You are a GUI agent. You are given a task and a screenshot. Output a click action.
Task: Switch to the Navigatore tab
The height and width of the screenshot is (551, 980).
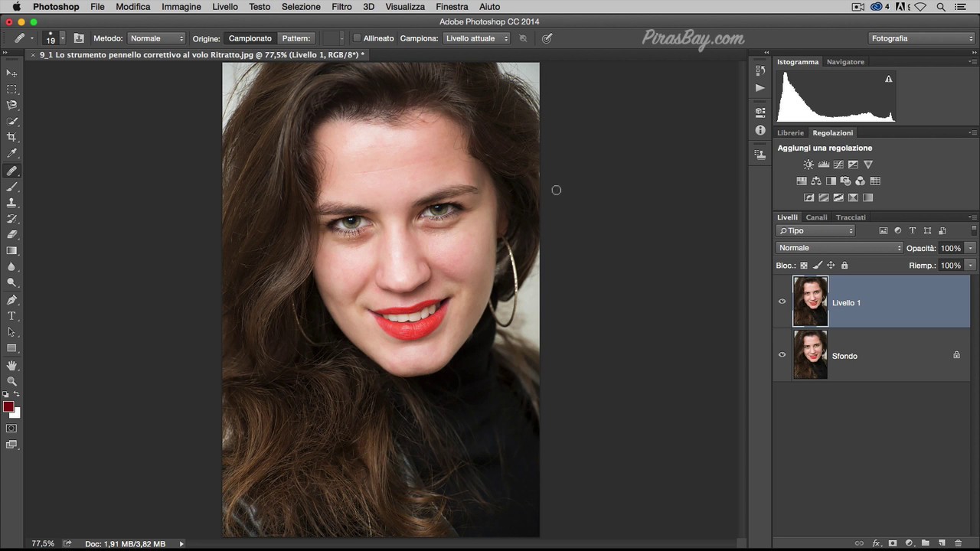click(845, 62)
